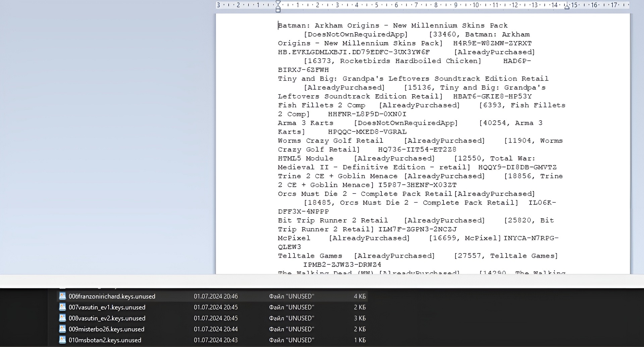
Task: Click the 1 КБ size cell
Action: tap(360, 340)
